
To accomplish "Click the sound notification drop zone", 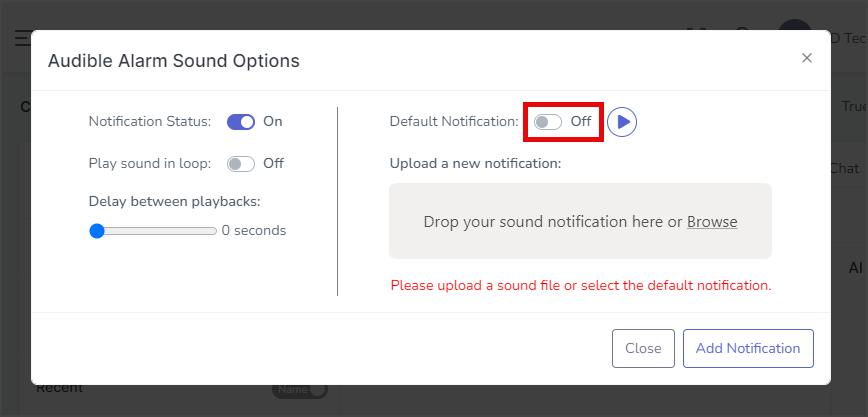I will 580,221.
